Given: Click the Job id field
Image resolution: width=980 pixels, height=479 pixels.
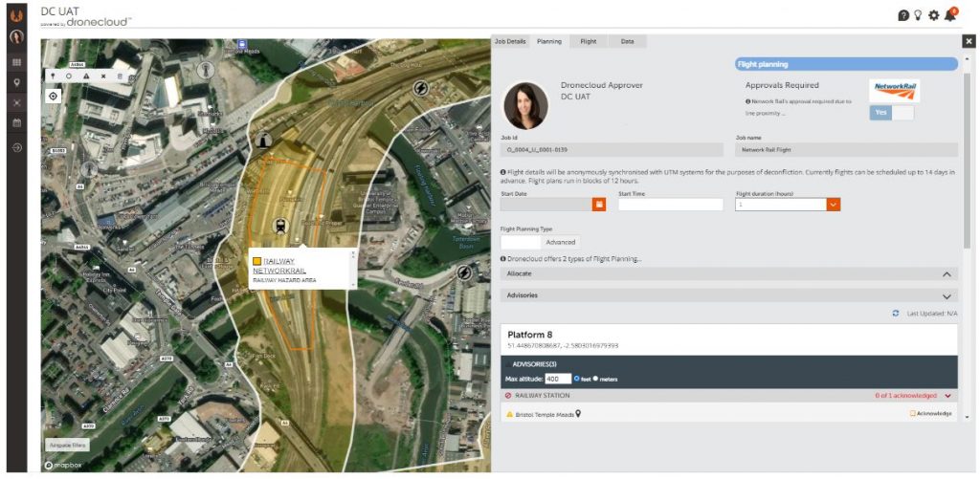Looking at the screenshot, I should 612,150.
